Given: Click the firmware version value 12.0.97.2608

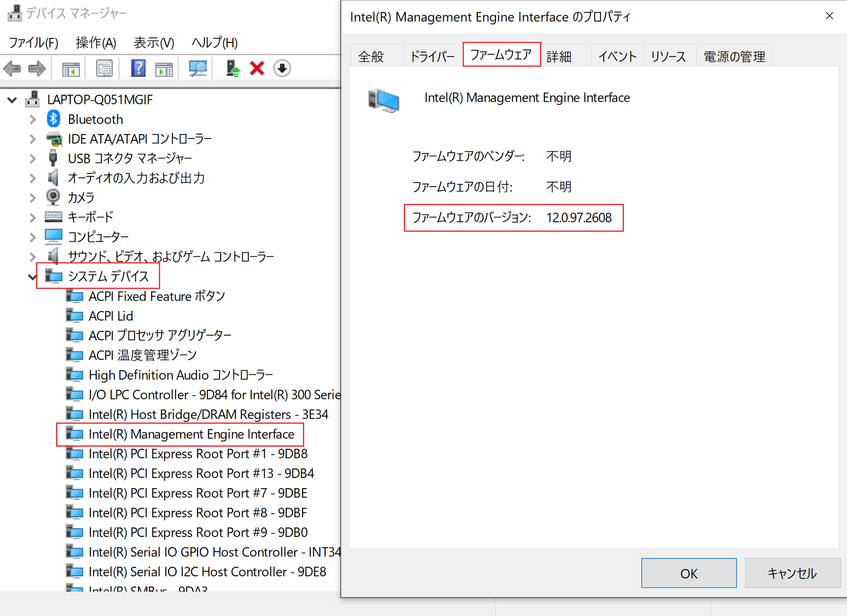Looking at the screenshot, I should pos(579,218).
